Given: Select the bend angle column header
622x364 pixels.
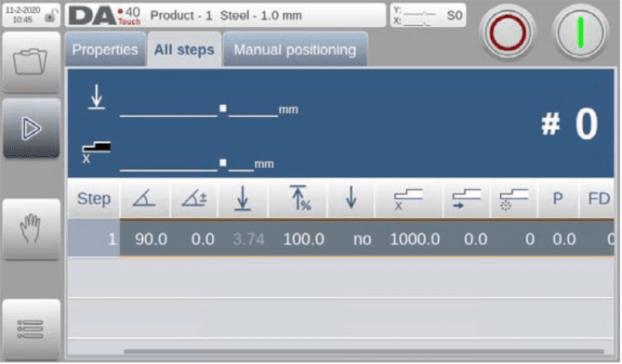Looking at the screenshot, I should coord(145,198).
